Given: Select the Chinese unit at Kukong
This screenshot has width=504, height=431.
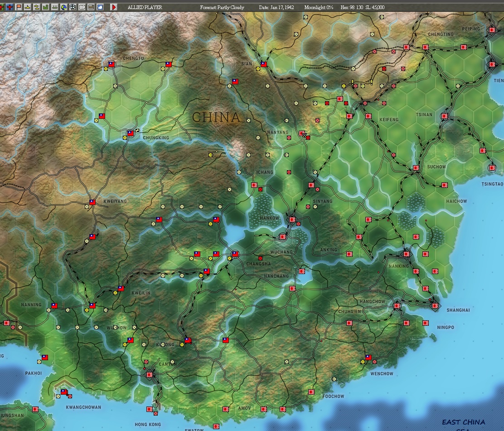Looking at the screenshot, I should pyautogui.click(x=187, y=340).
